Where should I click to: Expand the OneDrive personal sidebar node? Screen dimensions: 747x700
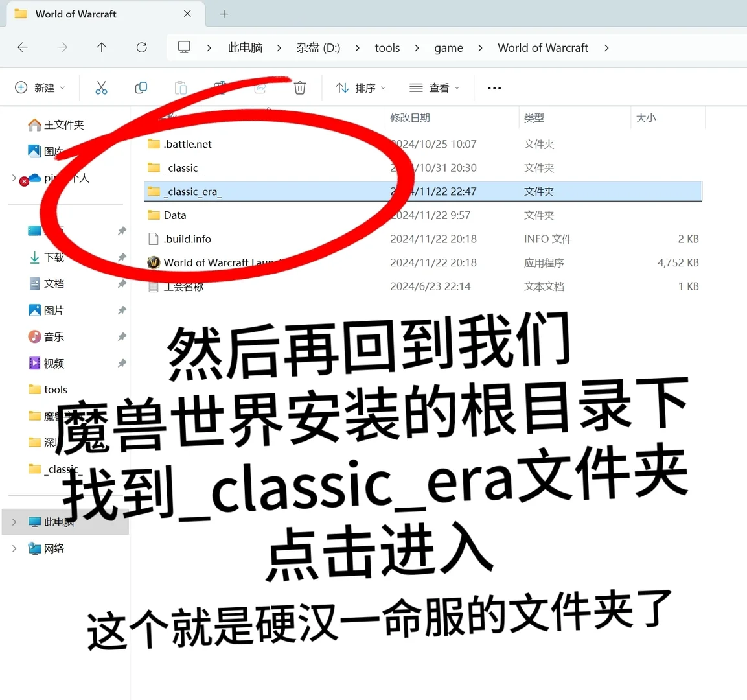[x=14, y=178]
